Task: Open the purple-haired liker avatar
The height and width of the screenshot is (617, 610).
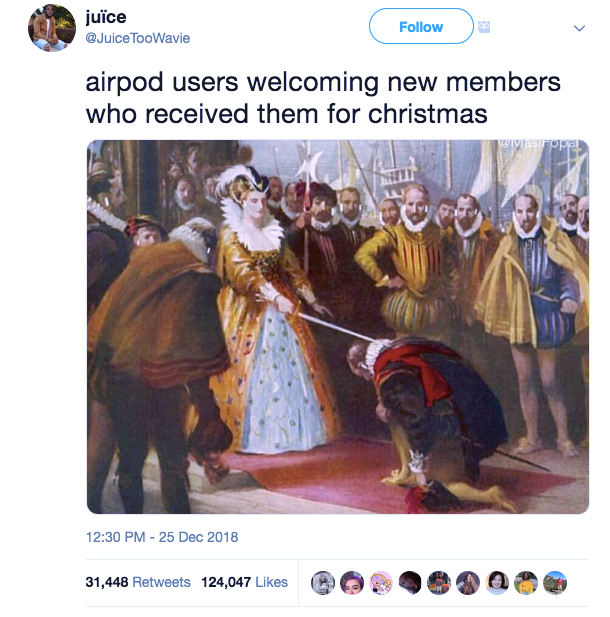Action: [x=352, y=583]
